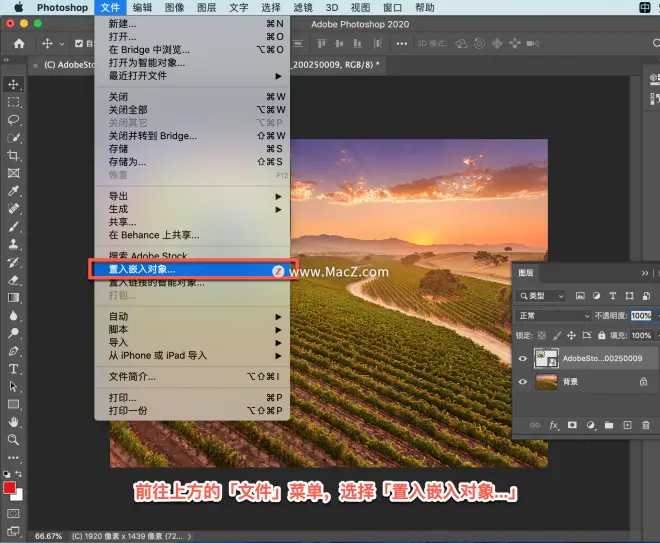Choose 文件简介... menu item
The height and width of the screenshot is (543, 660).
(192, 377)
